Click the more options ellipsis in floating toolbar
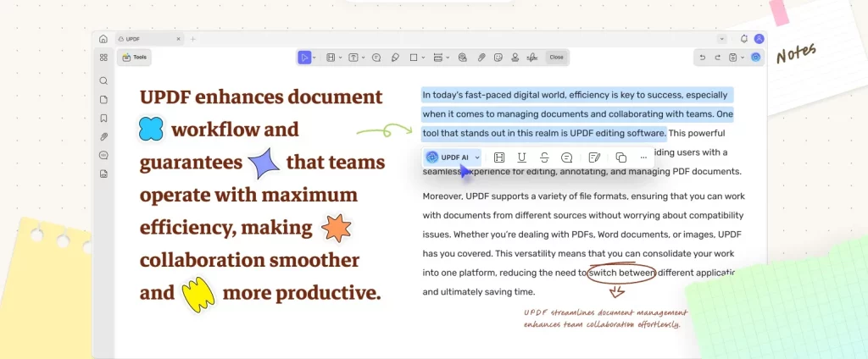 pyautogui.click(x=643, y=157)
